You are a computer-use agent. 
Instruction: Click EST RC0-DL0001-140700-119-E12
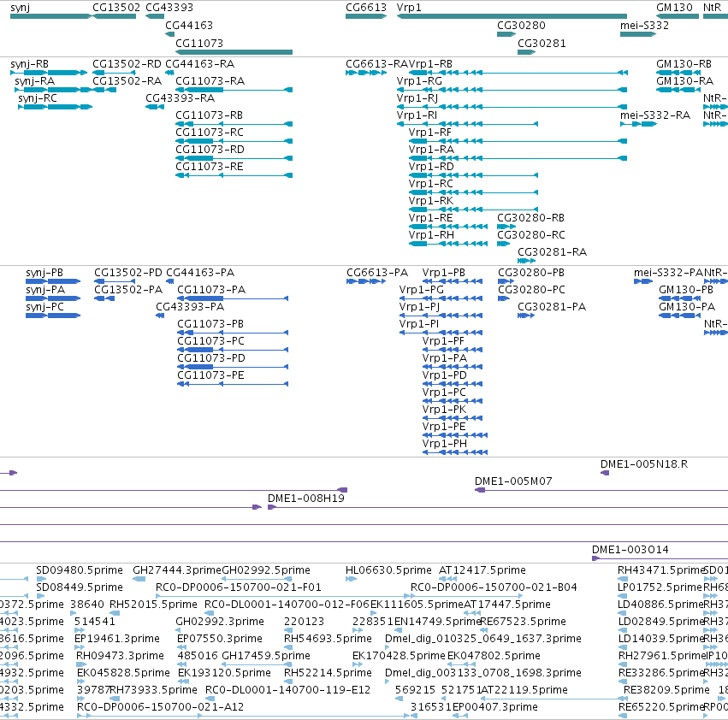[x=287, y=690]
